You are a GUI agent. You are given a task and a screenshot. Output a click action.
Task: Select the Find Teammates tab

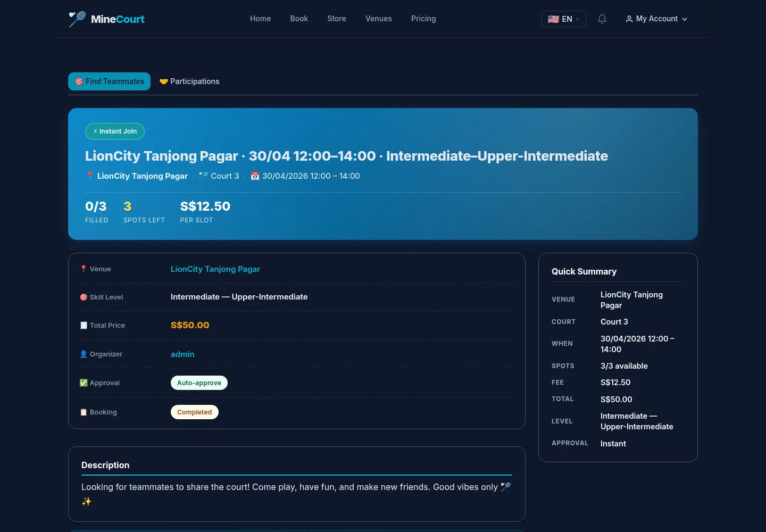pos(110,81)
